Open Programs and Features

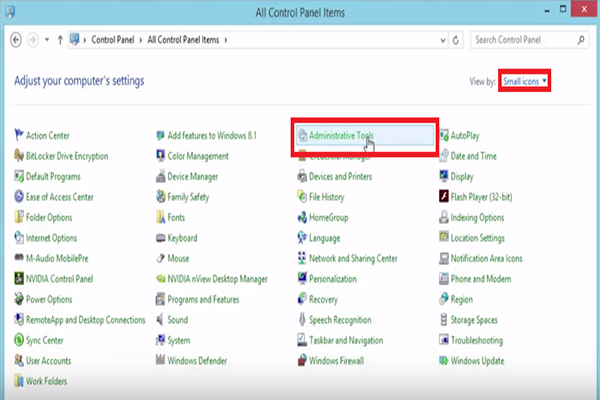coord(203,299)
